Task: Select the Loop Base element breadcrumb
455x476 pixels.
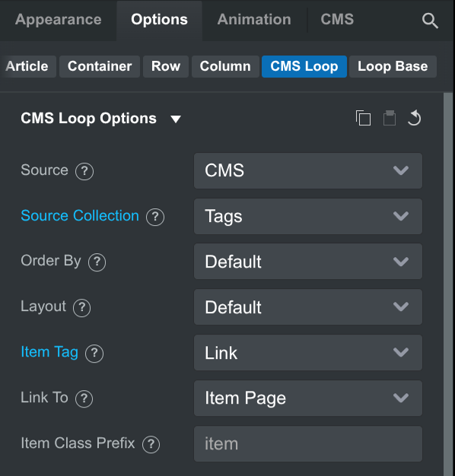Action: point(393,66)
